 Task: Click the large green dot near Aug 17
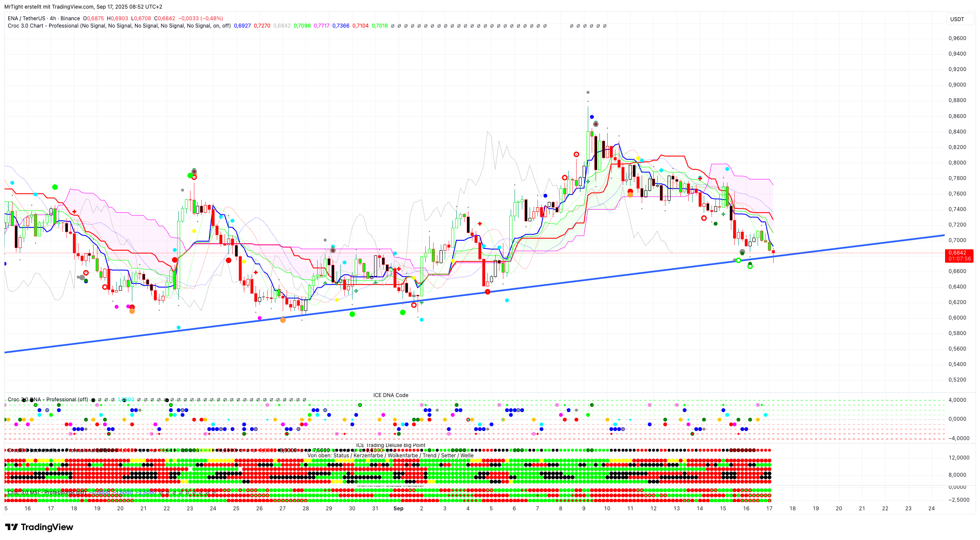[x=55, y=187]
